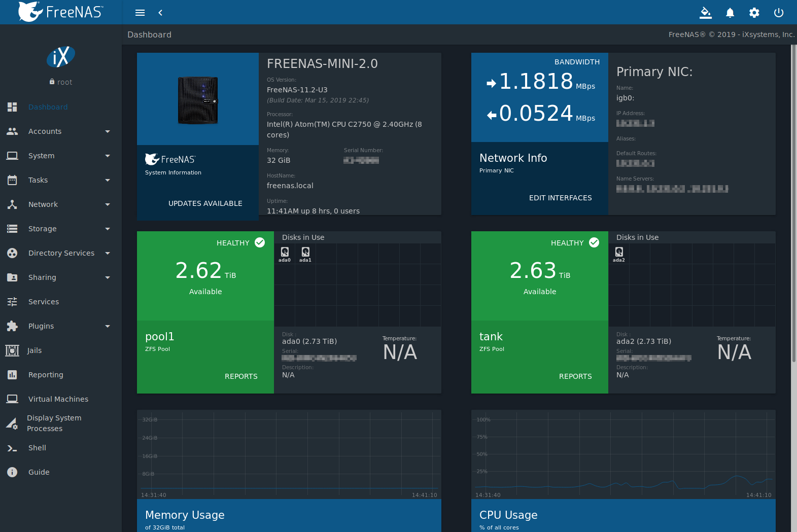Click the Dashboard breadcrumb title
797x532 pixels.
tap(149, 34)
